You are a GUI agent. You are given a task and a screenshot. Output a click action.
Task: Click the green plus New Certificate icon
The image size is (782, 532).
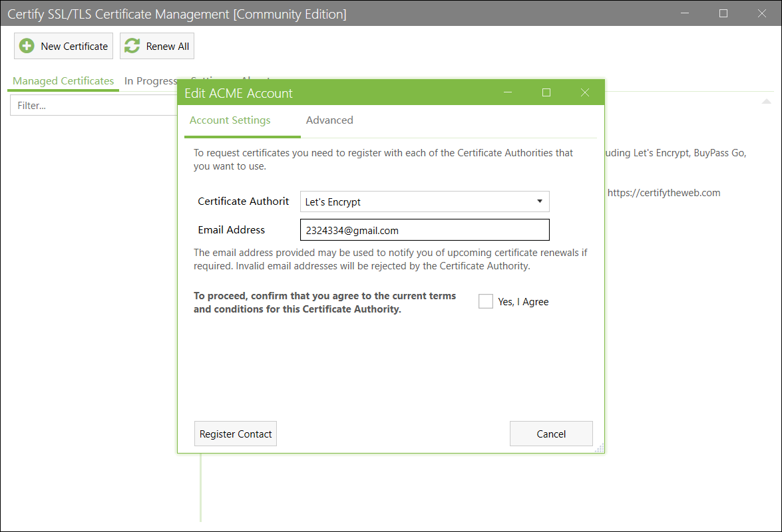click(x=27, y=46)
